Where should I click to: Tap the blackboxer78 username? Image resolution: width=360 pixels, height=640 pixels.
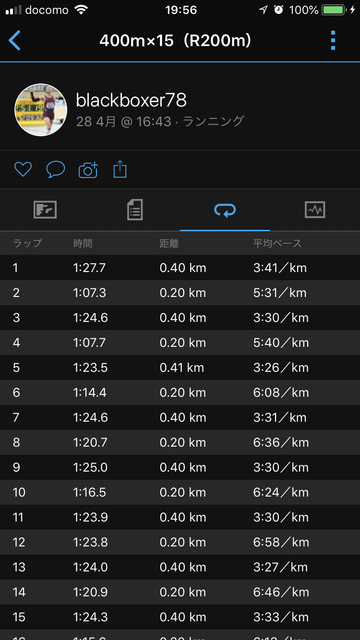tap(131, 100)
